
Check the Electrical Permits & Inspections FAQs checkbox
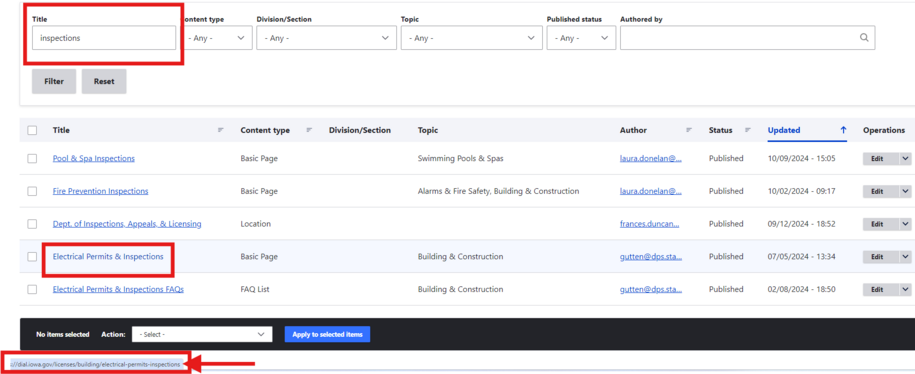point(32,289)
